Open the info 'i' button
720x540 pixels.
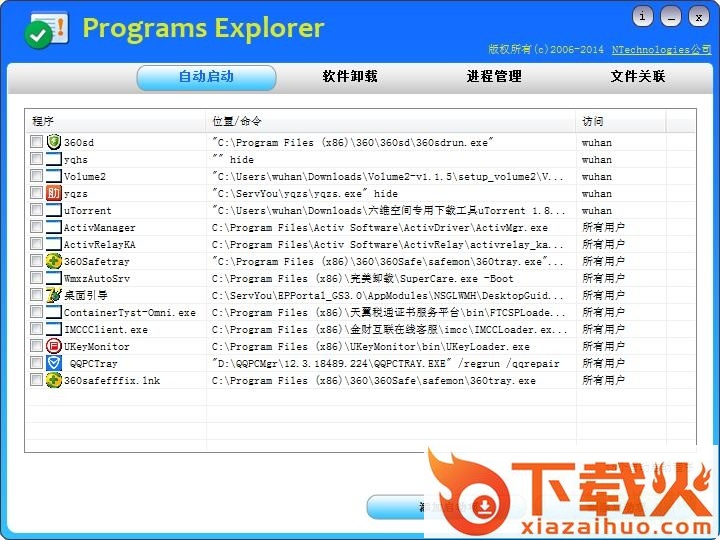point(642,17)
